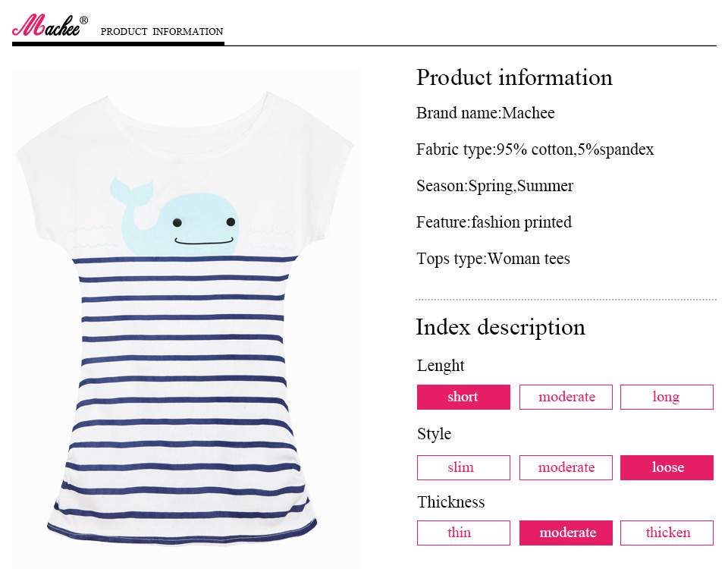Click the Index description heading
Screen dimensions: 728x569
click(500, 327)
